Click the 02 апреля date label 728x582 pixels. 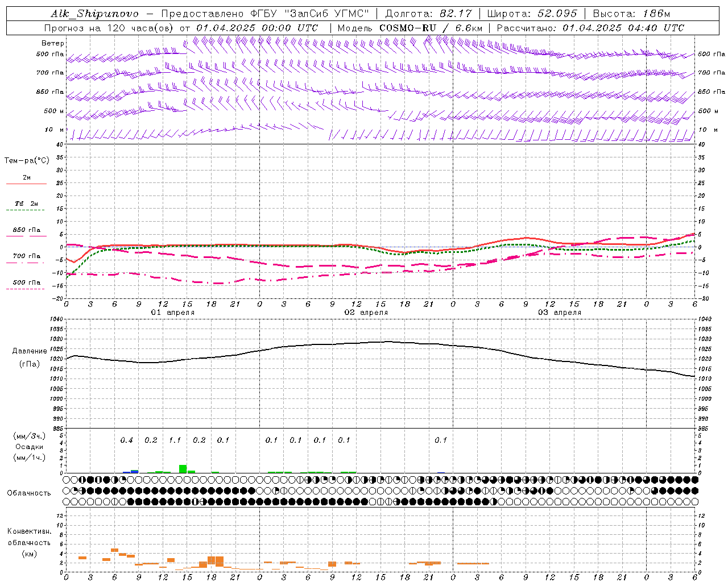pyautogui.click(x=366, y=312)
